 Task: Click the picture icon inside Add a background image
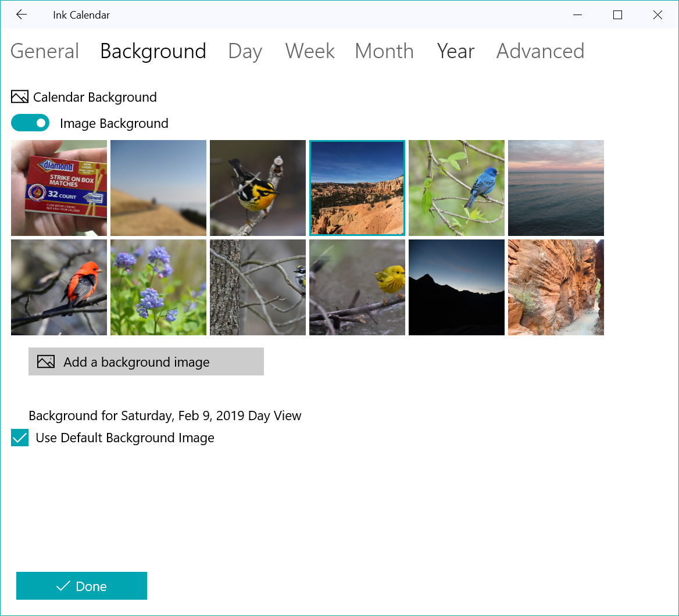45,361
